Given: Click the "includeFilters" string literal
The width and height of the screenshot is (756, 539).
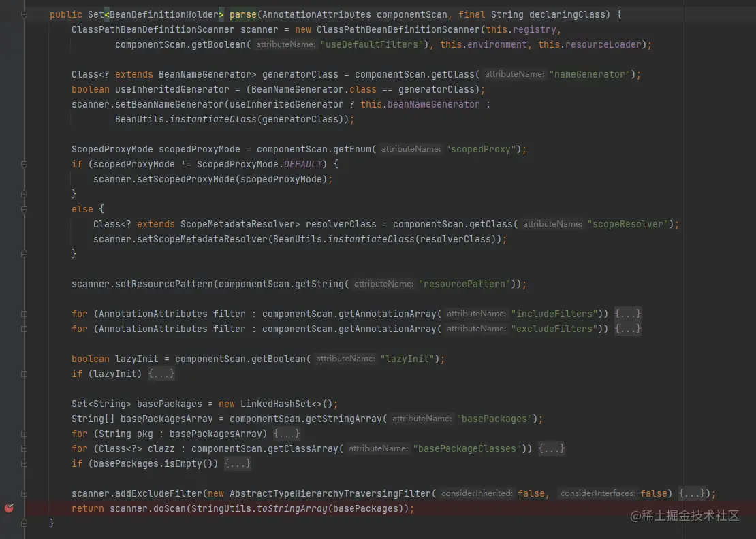Looking at the screenshot, I should [554, 314].
